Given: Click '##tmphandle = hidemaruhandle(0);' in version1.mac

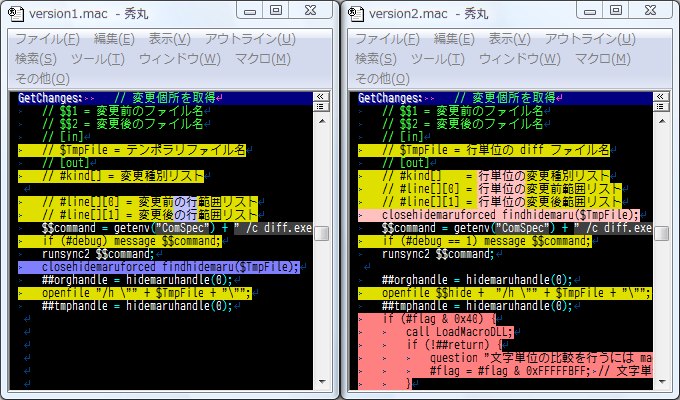Looking at the screenshot, I should pyautogui.click(x=137, y=306).
